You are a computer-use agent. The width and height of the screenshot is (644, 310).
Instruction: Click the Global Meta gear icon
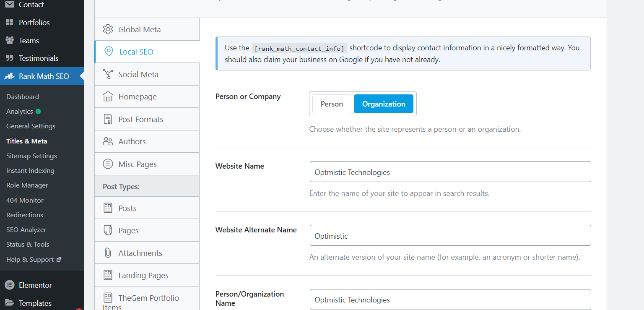[x=108, y=29]
